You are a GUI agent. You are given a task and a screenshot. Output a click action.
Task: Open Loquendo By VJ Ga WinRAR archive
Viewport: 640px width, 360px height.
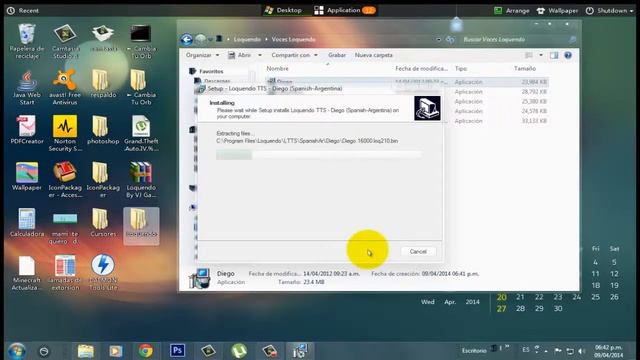pyautogui.click(x=141, y=180)
